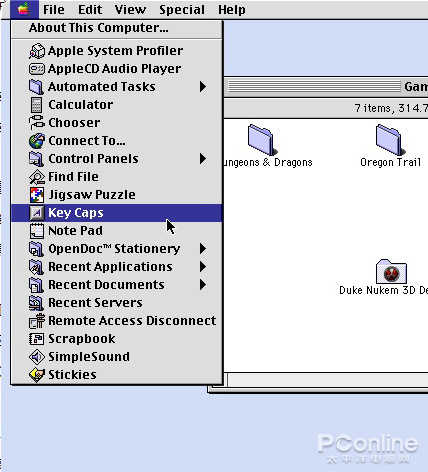Expand the Automated Tasks submenu arrow
The width and height of the screenshot is (428, 472).
click(203, 87)
